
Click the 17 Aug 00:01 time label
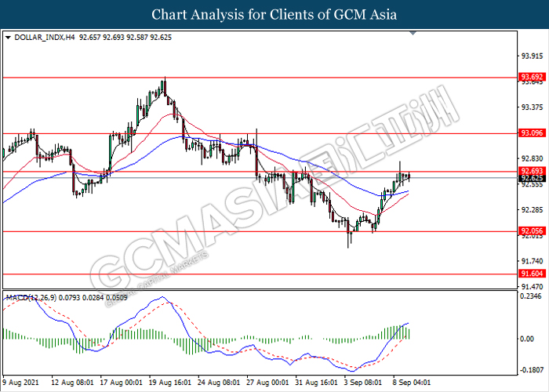(x=121, y=383)
